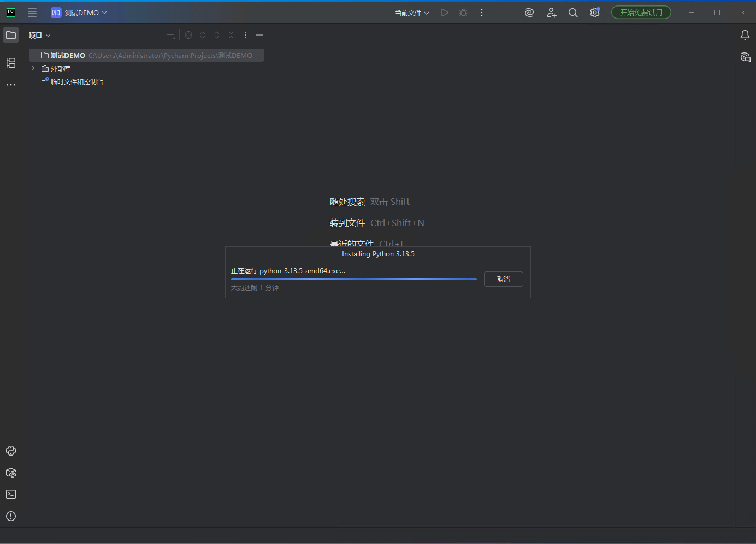The image size is (756, 544).
Task: Open the Structure tool window
Action: (x=11, y=63)
